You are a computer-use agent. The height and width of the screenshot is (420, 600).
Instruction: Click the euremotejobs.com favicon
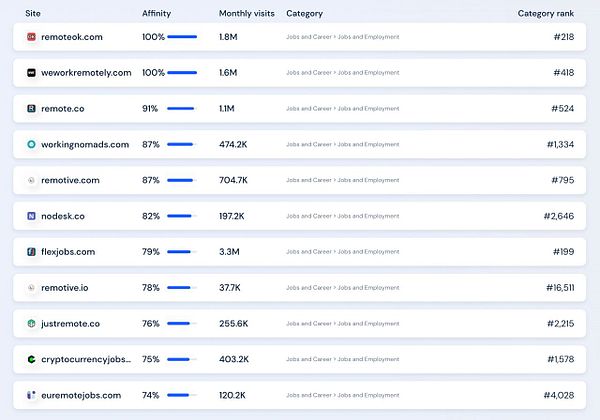point(31,395)
